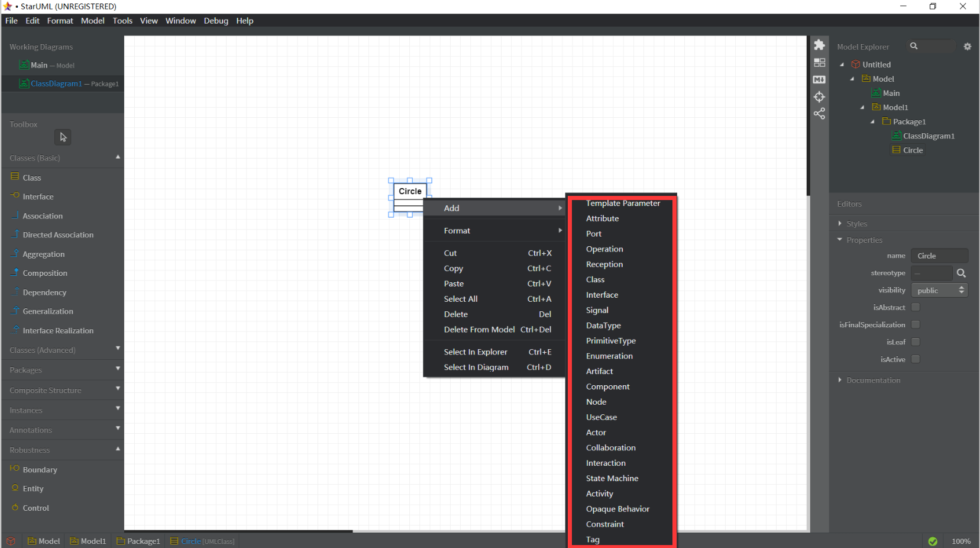Select Circle in the Model Explorer tree
Screen dimensions: 980x548
[x=913, y=150]
